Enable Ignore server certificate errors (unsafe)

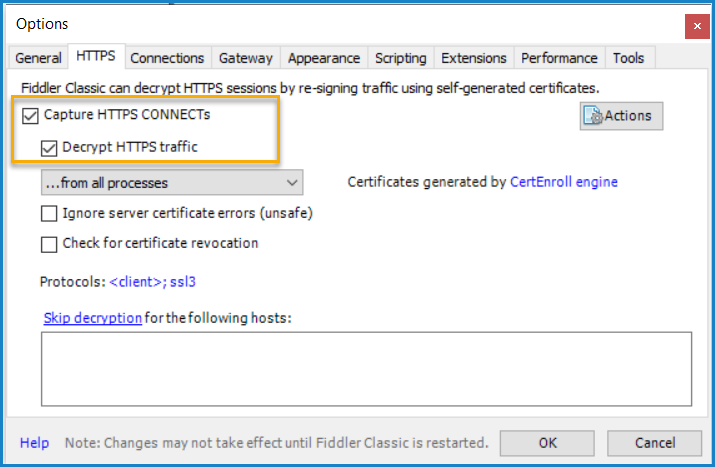(49, 213)
